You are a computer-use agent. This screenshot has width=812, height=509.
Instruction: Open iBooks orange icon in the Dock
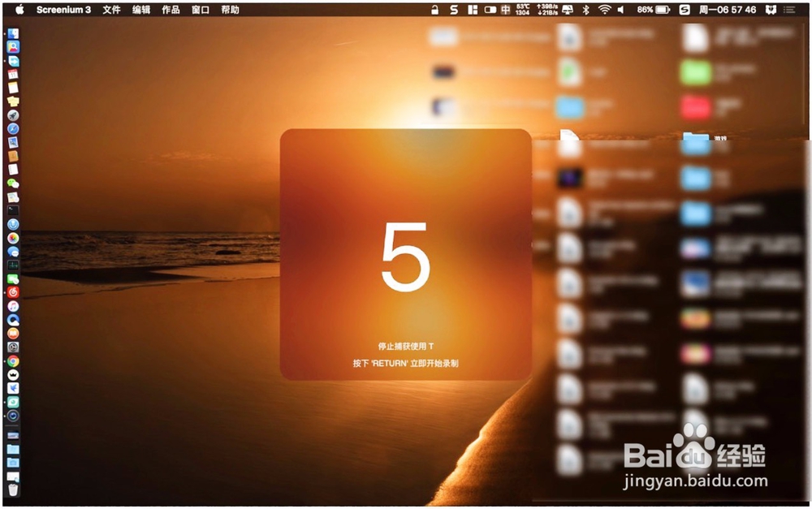pyautogui.click(x=13, y=333)
